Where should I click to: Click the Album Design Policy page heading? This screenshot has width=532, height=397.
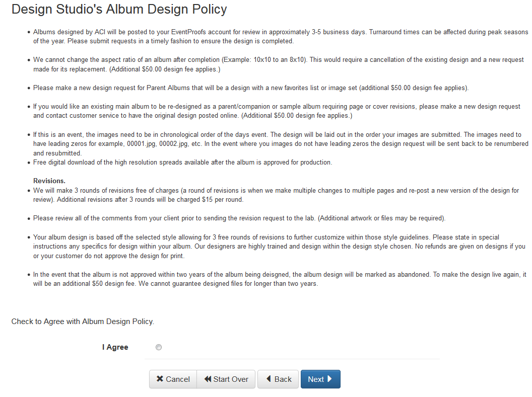pos(119,9)
